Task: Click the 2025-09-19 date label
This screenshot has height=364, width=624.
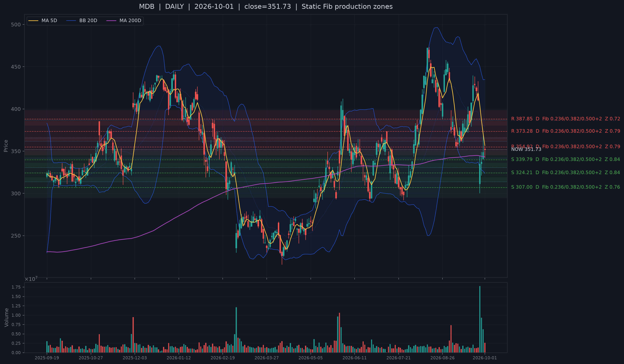Action: pyautogui.click(x=47, y=358)
